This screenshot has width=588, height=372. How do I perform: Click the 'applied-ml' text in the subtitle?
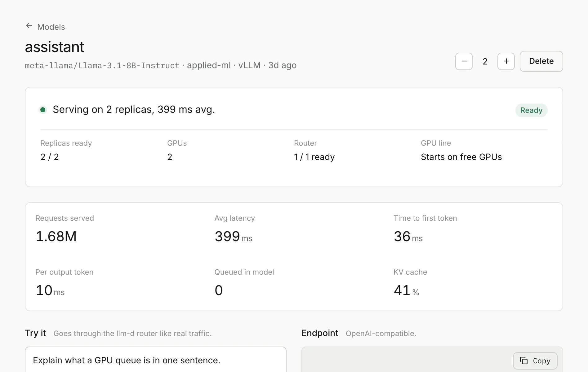[209, 65]
